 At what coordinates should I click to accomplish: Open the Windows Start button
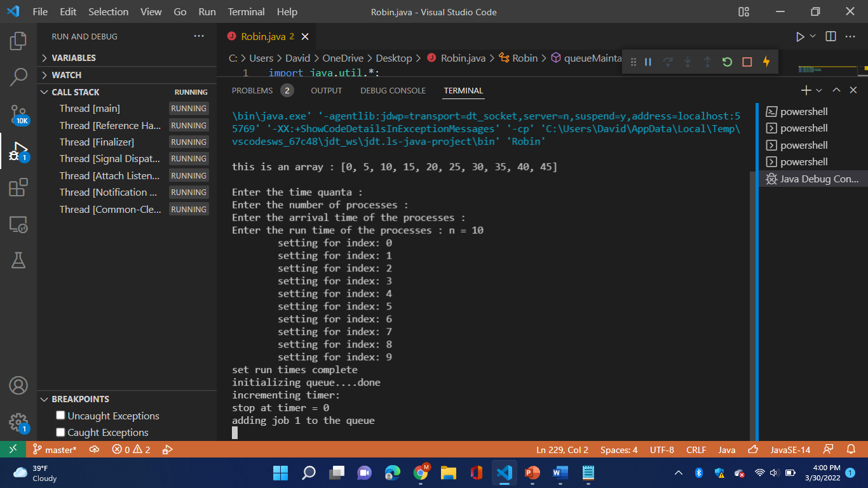tap(280, 473)
